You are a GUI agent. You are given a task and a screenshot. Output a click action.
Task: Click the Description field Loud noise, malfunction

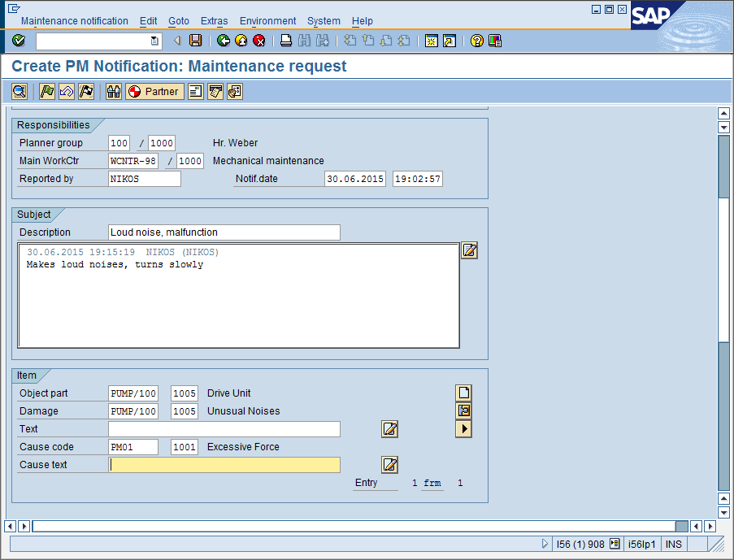point(224,232)
